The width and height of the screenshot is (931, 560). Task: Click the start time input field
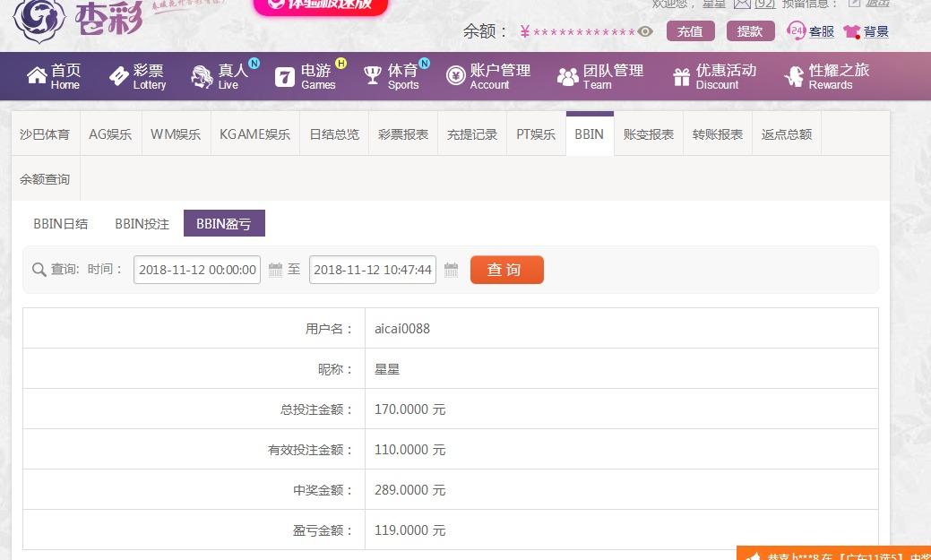(x=197, y=270)
